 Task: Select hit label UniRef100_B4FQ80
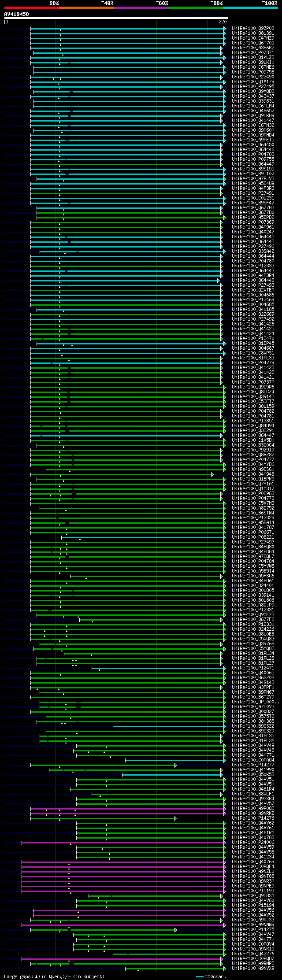pos(253,547)
